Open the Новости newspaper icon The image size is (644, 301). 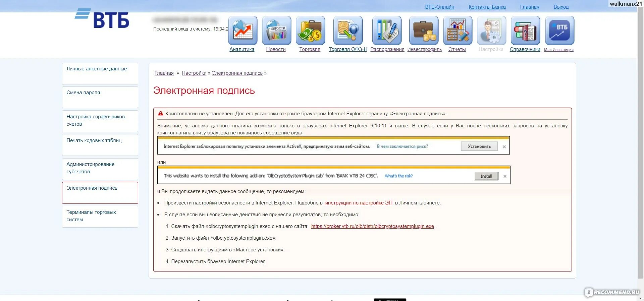[276, 31]
